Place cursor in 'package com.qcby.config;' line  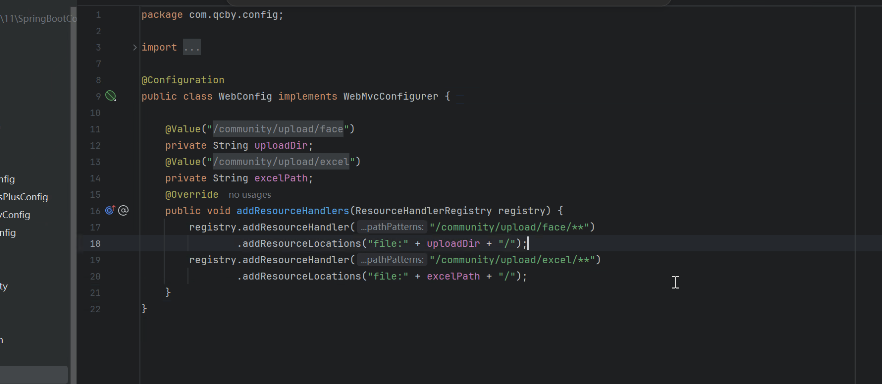click(x=212, y=15)
